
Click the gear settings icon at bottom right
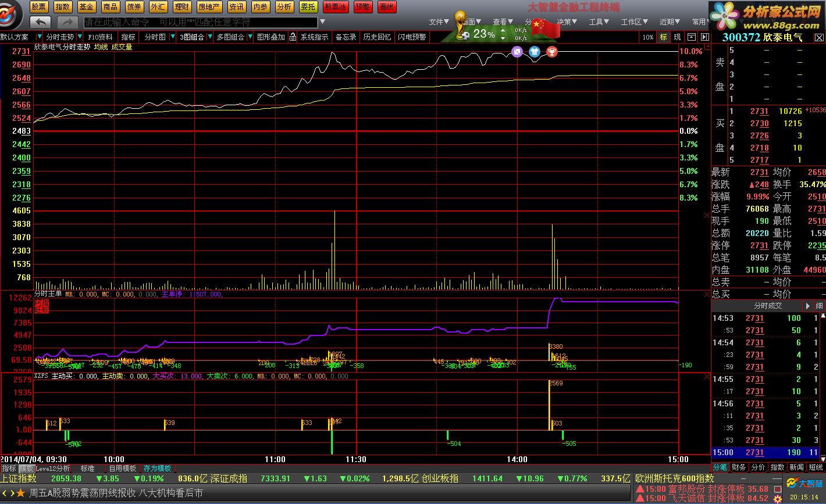(x=777, y=499)
